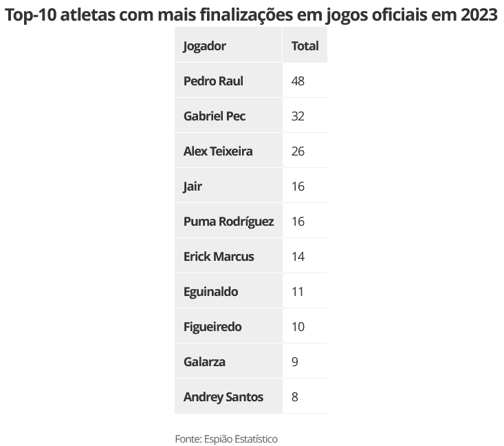Select the Andrey Santos name cell
Viewport: 504px width, 446px height.
(223, 397)
